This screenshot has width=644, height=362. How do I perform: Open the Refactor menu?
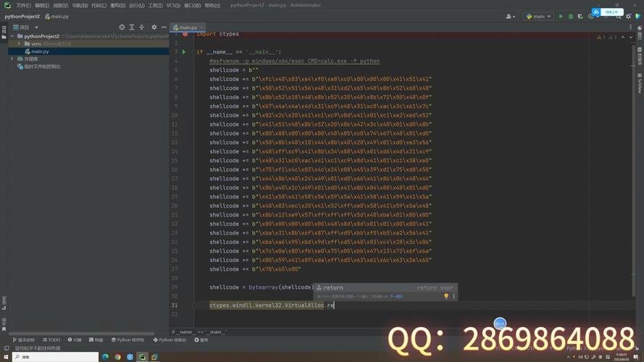(x=117, y=5)
